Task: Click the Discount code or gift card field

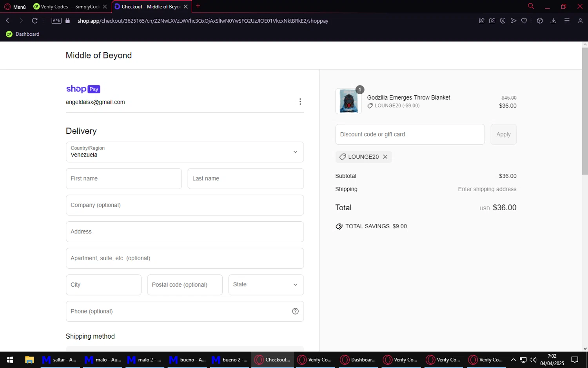Action: tap(410, 135)
